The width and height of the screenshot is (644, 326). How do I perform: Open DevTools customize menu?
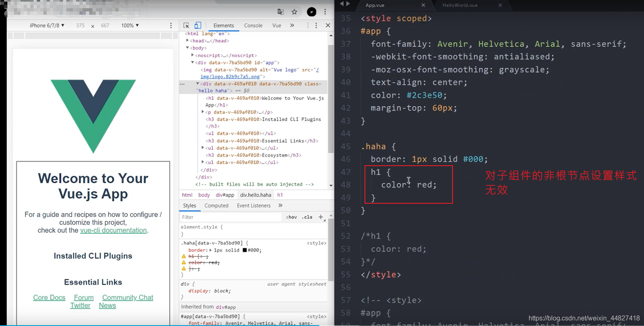click(316, 25)
